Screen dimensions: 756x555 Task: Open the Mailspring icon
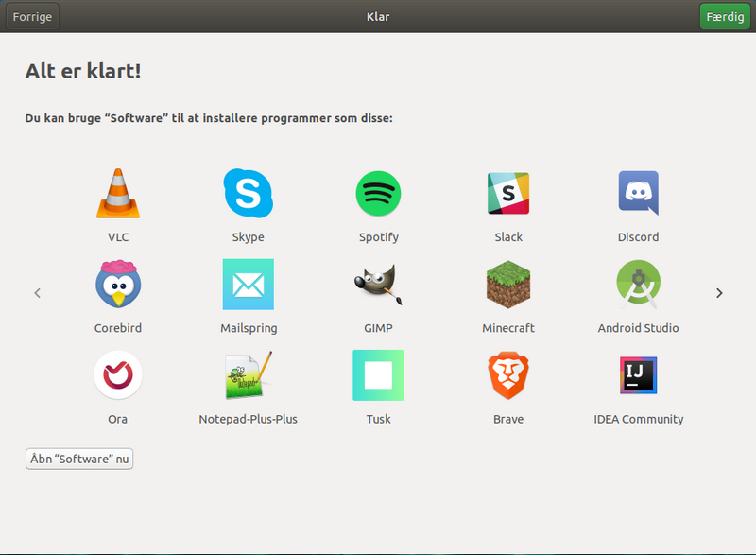coord(248,284)
